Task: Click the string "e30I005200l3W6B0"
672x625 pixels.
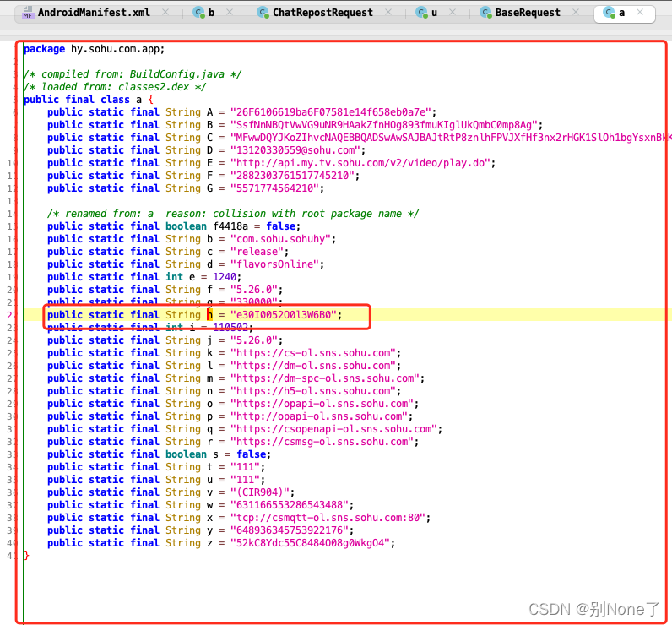Action: click(x=284, y=315)
